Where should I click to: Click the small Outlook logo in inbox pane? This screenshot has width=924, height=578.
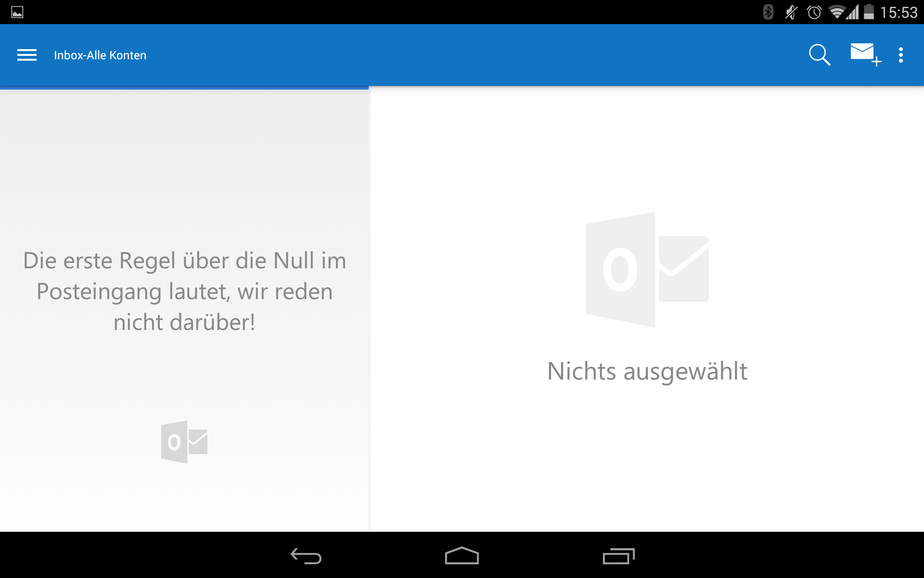click(184, 442)
